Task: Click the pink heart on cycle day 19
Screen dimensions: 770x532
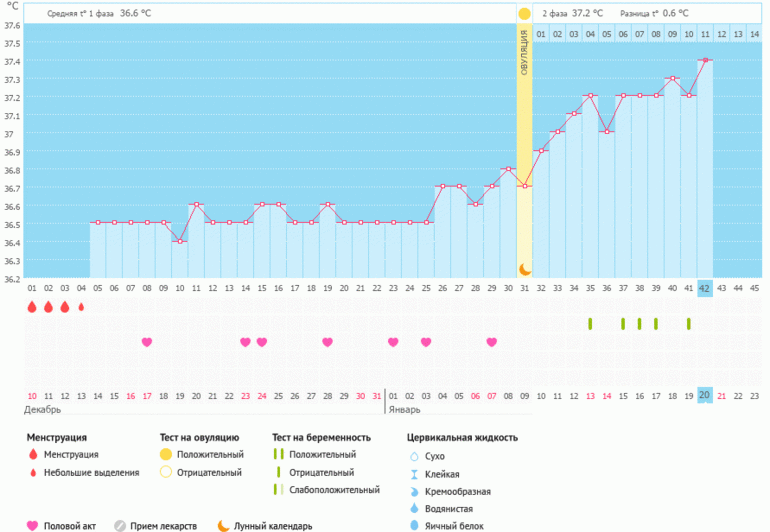Action: 327,342
